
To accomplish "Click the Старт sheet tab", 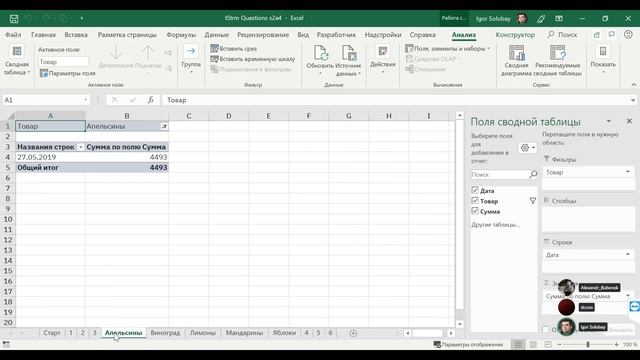I will [x=52, y=333].
